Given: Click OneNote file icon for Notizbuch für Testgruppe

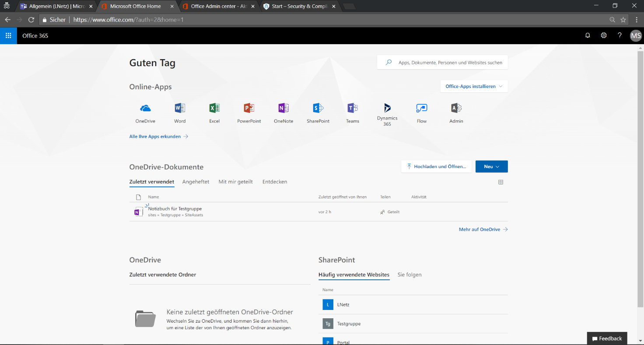Looking at the screenshot, I should pos(139,211).
